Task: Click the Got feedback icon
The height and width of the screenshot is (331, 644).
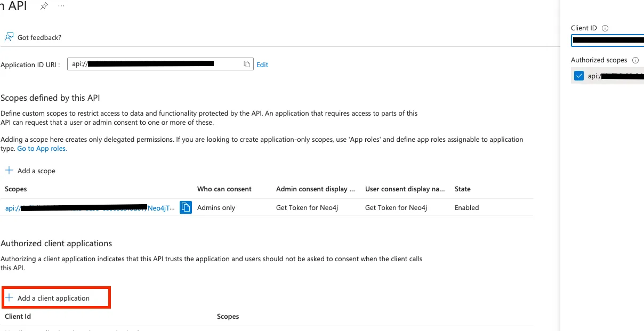Action: pos(9,37)
